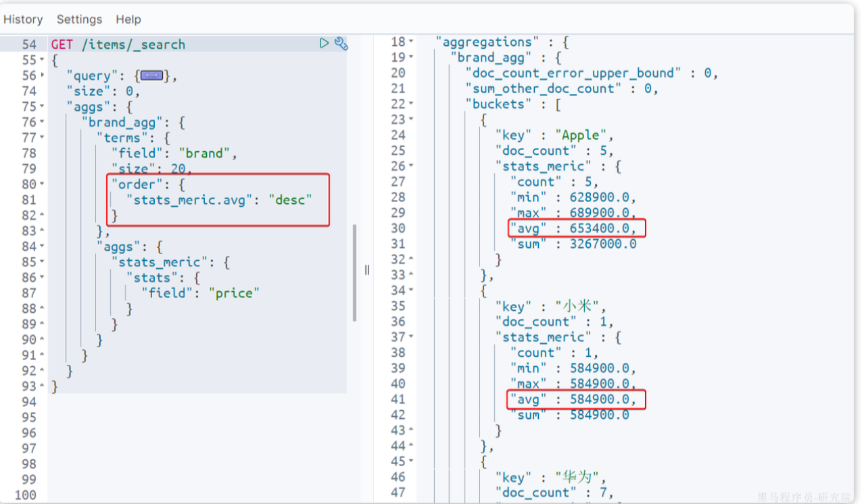The width and height of the screenshot is (862, 504).
Task: Fold Apple's "stats_meric" block at line 26
Action: point(410,166)
